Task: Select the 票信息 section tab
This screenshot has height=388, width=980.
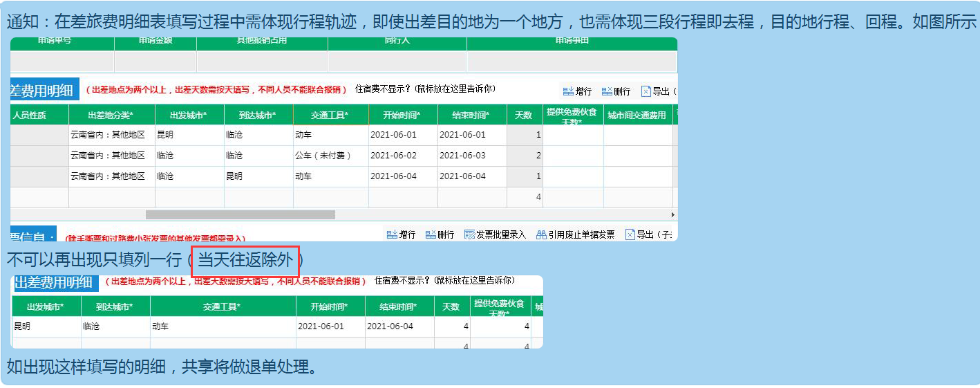Action: click(32, 237)
